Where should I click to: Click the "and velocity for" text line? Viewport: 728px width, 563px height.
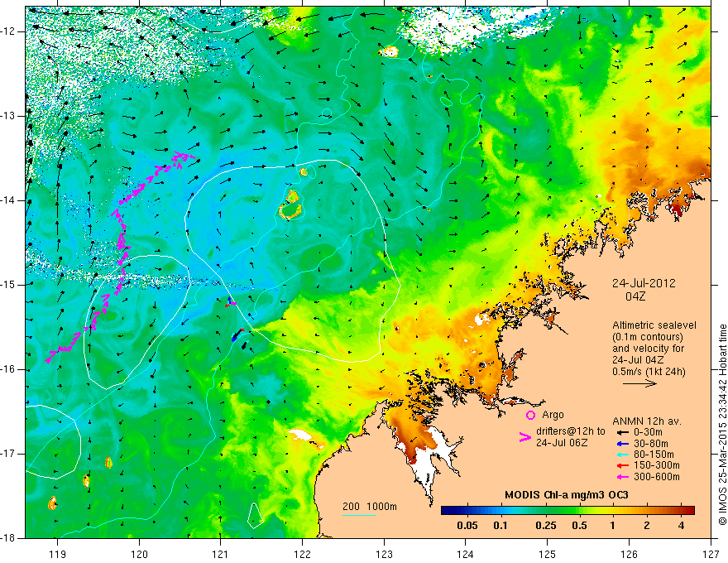648,348
